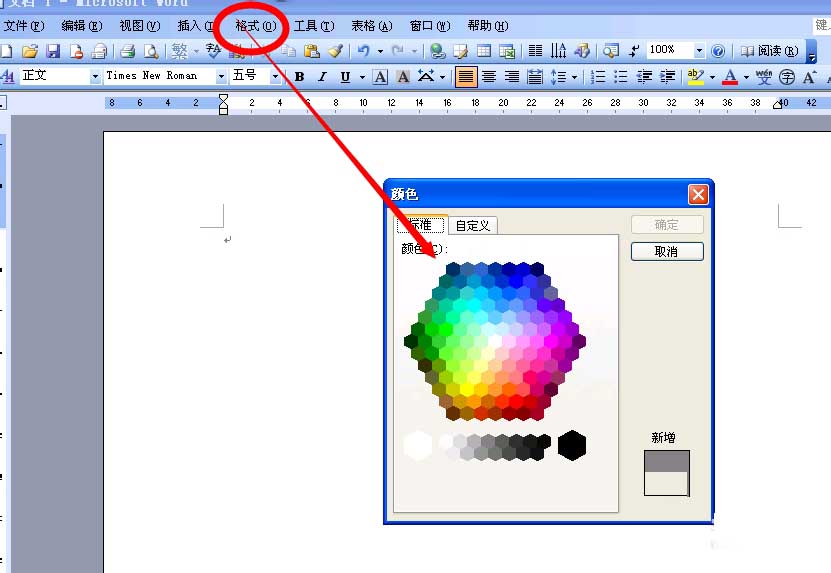Image resolution: width=831 pixels, height=573 pixels.
Task: Open the Phonetic Guide wén icon
Action: tap(764, 77)
